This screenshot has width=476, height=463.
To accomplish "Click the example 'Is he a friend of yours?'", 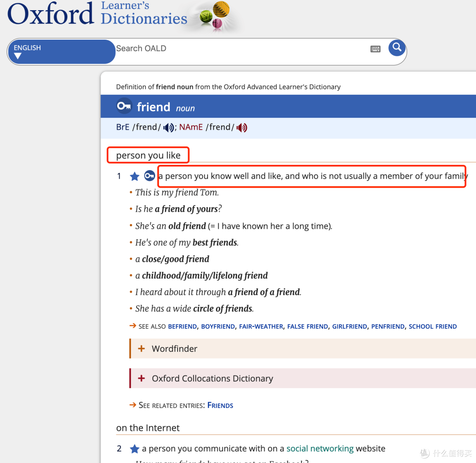I will coord(178,209).
